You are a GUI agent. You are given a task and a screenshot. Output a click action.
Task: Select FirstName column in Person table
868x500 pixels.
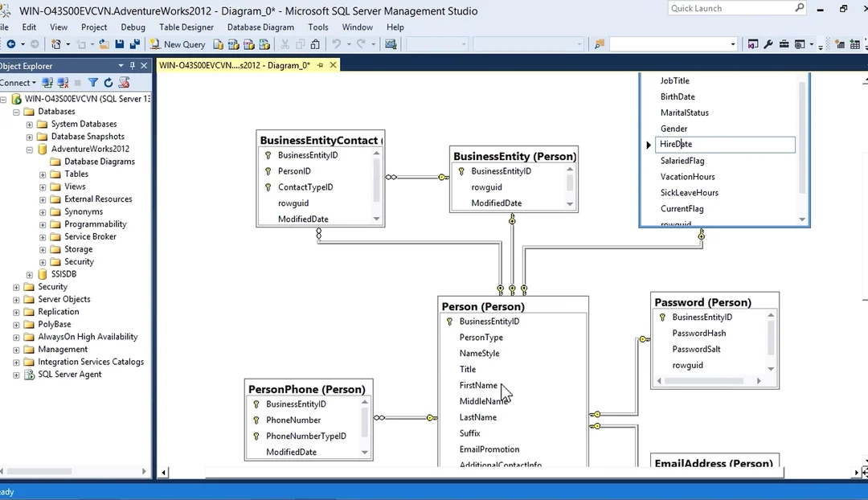point(478,385)
